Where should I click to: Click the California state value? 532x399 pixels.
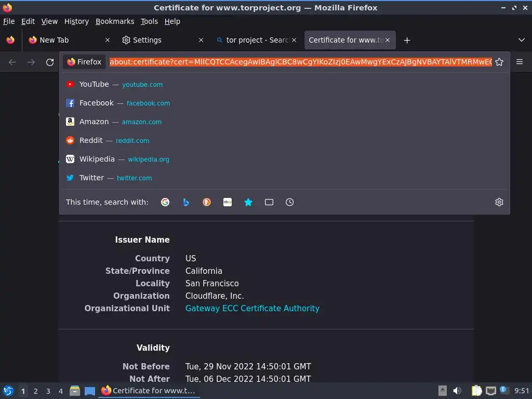[204, 271]
